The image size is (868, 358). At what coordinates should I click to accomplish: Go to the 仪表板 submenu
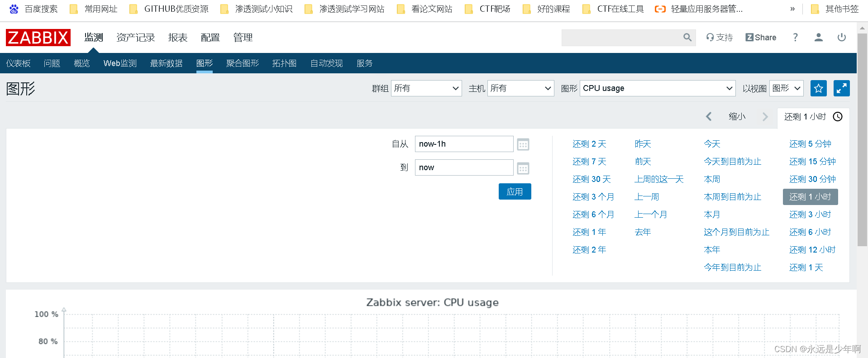(x=19, y=63)
